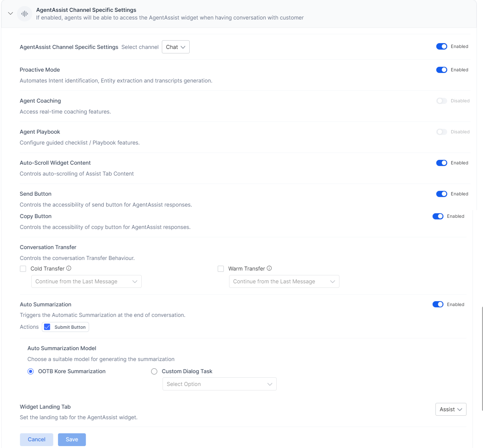Disable the Auto-Scroll Widget Content toggle
The height and width of the screenshot is (448, 483).
pyautogui.click(x=441, y=163)
